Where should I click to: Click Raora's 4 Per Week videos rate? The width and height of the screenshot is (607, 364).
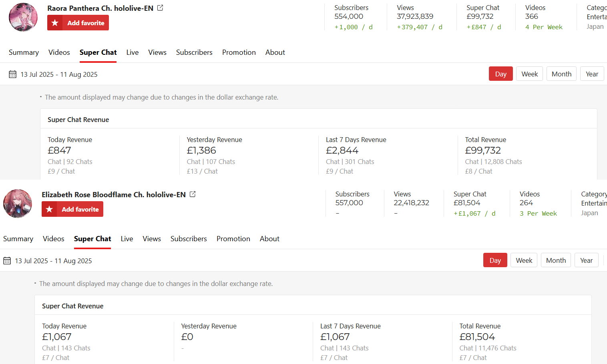(544, 27)
